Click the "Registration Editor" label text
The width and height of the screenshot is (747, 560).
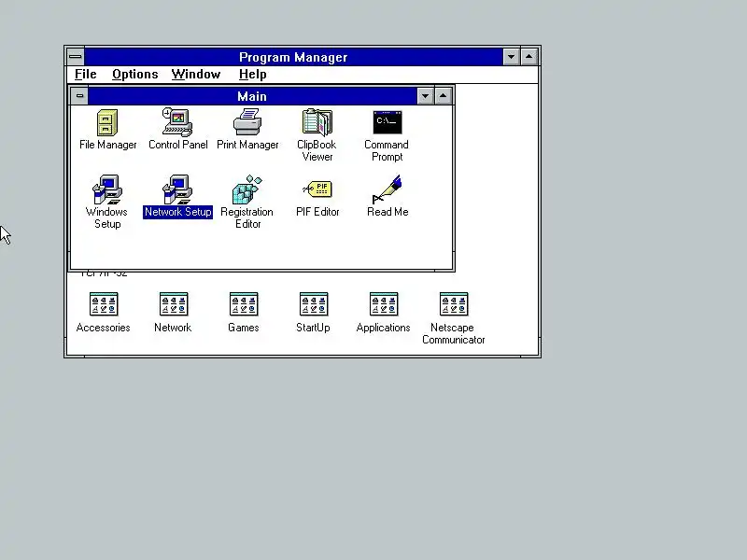247,217
